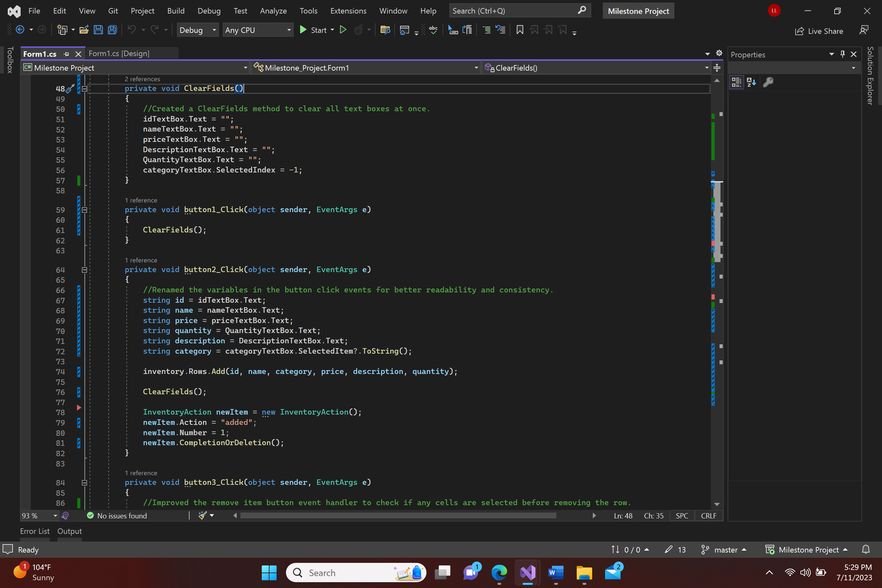
Task: Open the Any CPU platform dropdown
Action: click(x=258, y=30)
